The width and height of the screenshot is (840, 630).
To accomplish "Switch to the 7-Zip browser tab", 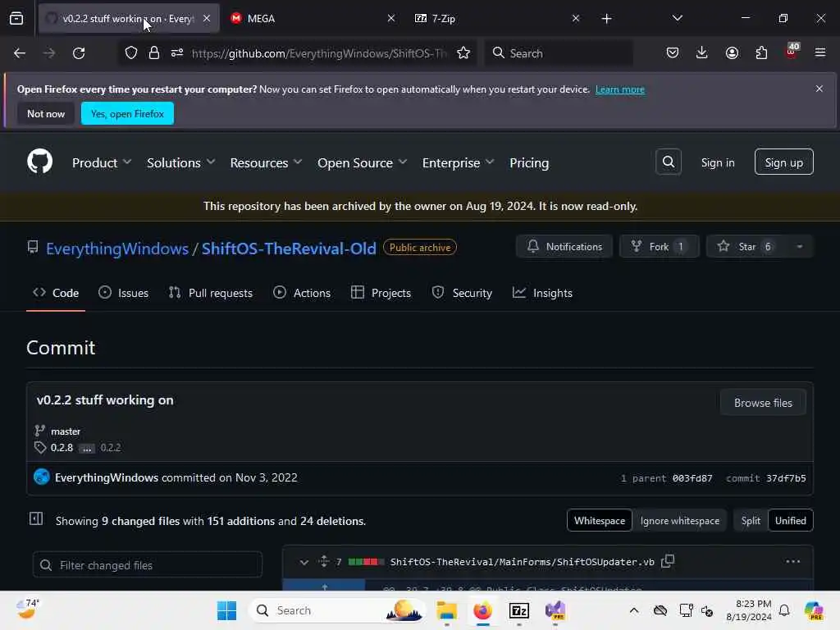I will (496, 18).
